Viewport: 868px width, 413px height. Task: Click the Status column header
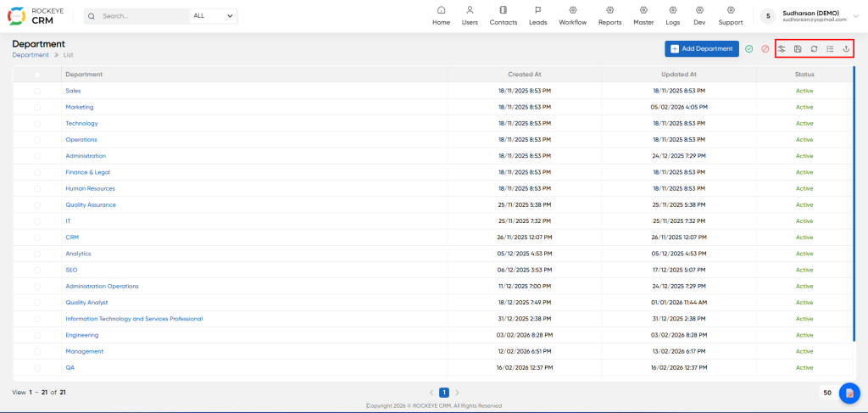point(804,74)
